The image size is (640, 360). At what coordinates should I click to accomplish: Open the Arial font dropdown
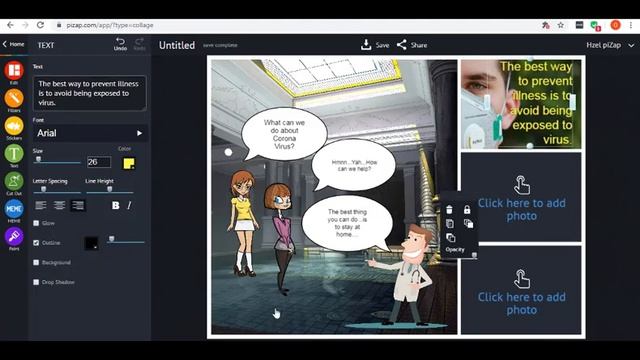[x=90, y=133]
